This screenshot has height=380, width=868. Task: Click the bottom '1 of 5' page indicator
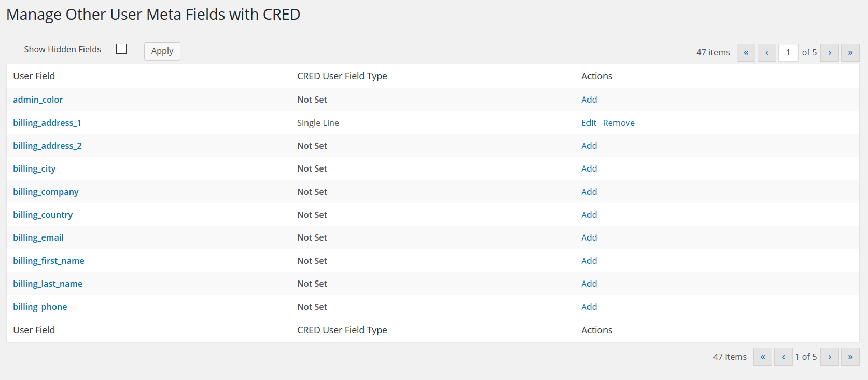tap(806, 357)
